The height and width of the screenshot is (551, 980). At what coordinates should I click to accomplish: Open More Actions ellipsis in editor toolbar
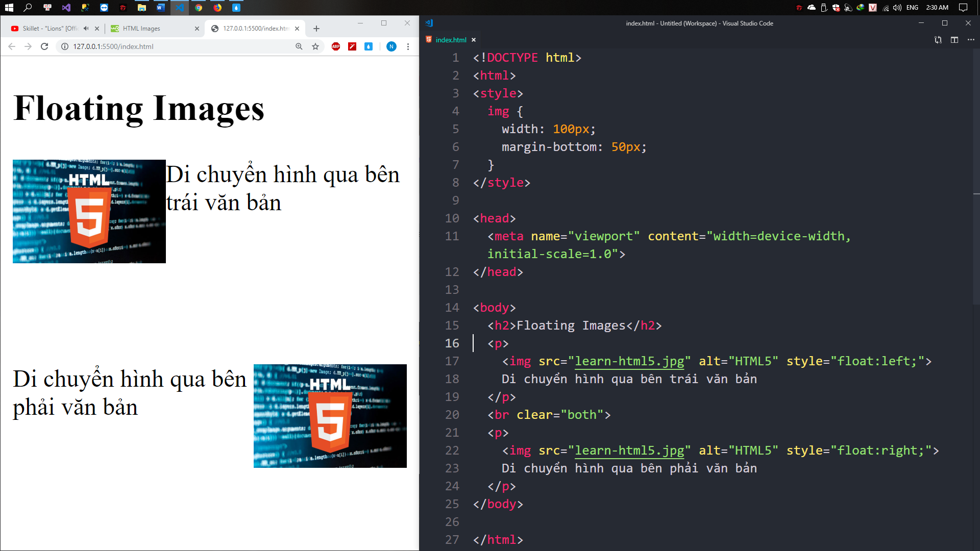pyautogui.click(x=971, y=40)
